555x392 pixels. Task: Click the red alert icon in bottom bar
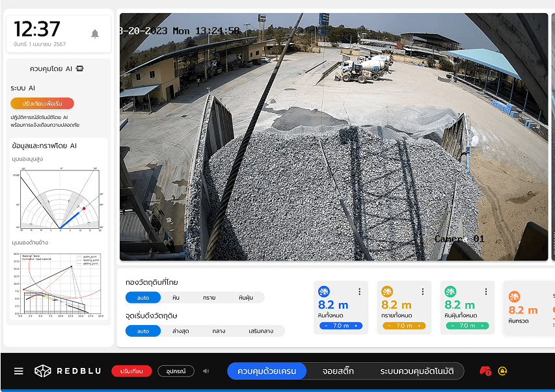485,371
